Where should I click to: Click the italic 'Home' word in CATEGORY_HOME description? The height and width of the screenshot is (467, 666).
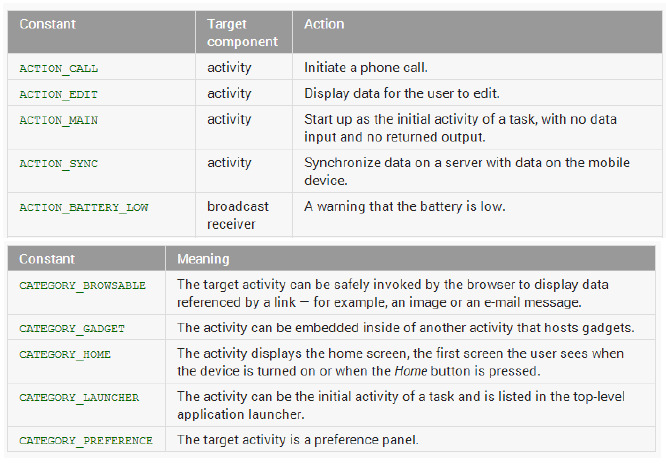(x=407, y=371)
